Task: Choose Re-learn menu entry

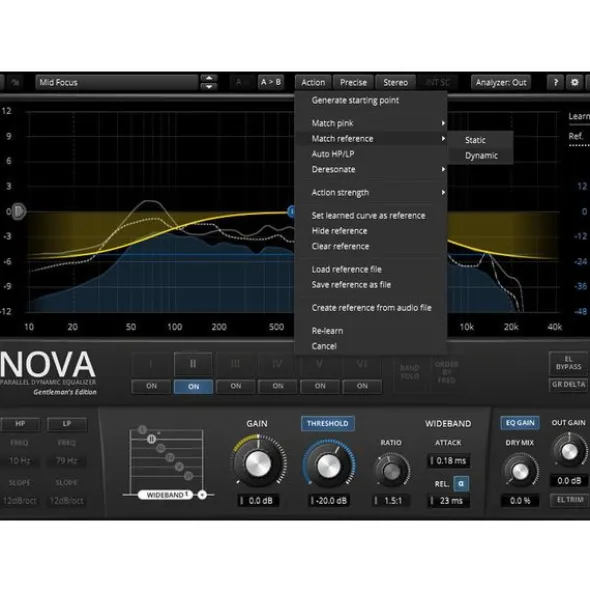Action: click(371, 331)
